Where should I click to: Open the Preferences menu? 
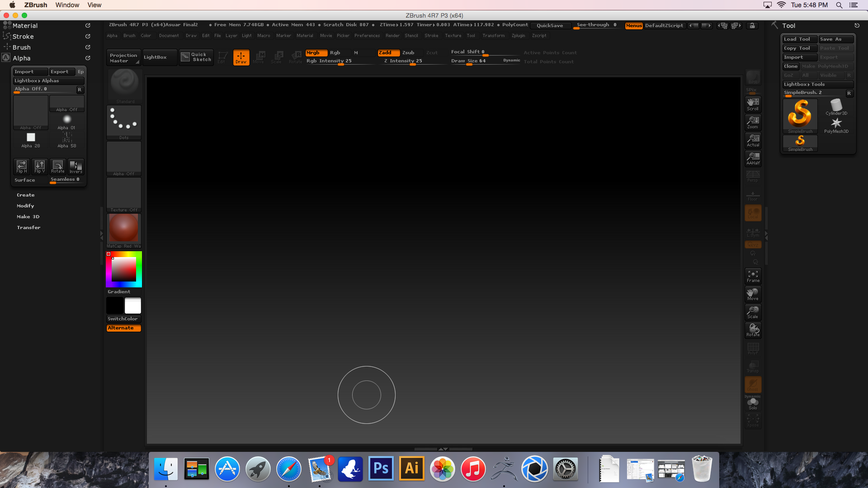(x=367, y=35)
